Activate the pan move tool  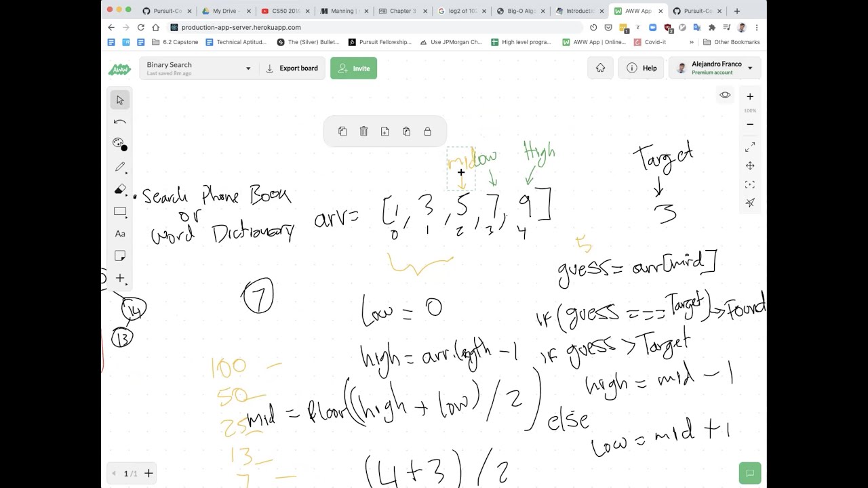[x=750, y=166]
